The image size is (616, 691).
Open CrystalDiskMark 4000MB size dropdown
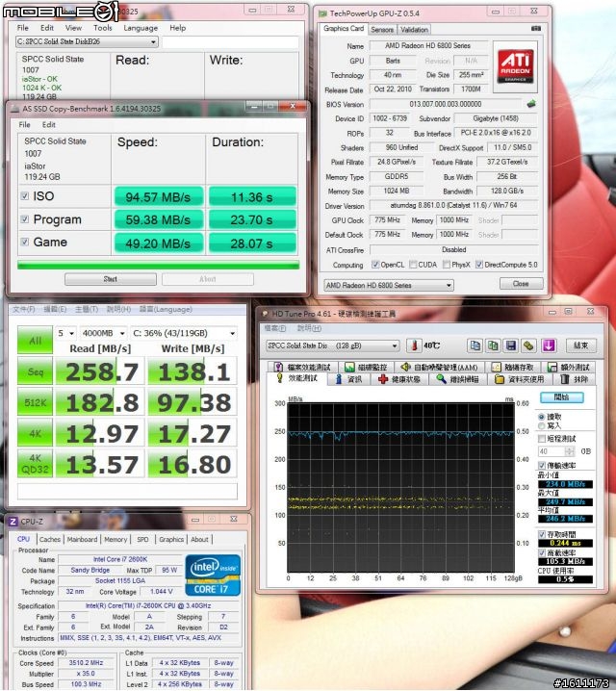[x=104, y=333]
